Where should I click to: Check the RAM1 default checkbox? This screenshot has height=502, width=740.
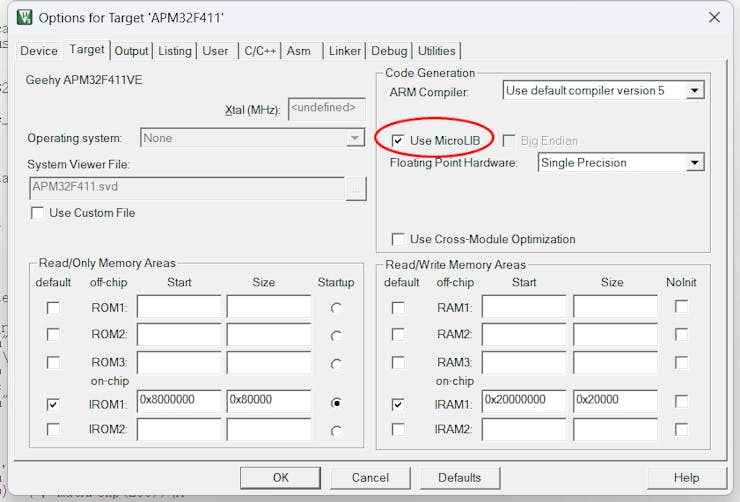click(398, 308)
